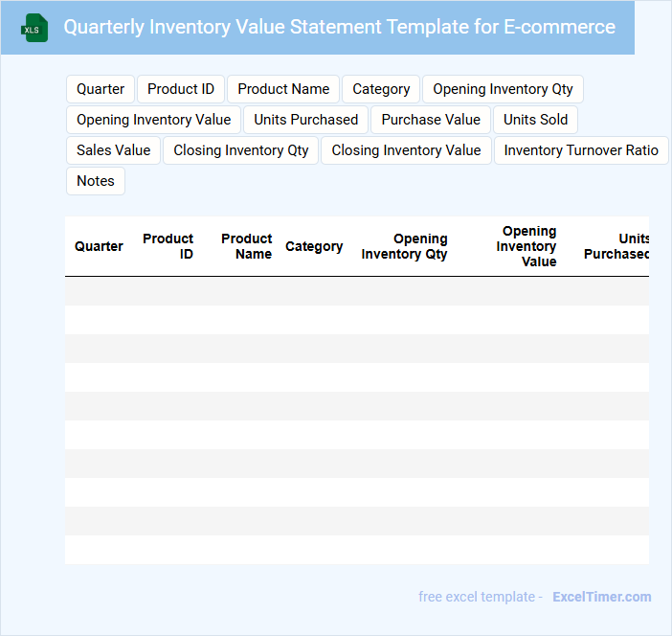The height and width of the screenshot is (636, 672).
Task: Click the green XLS file icon
Action: (x=34, y=28)
